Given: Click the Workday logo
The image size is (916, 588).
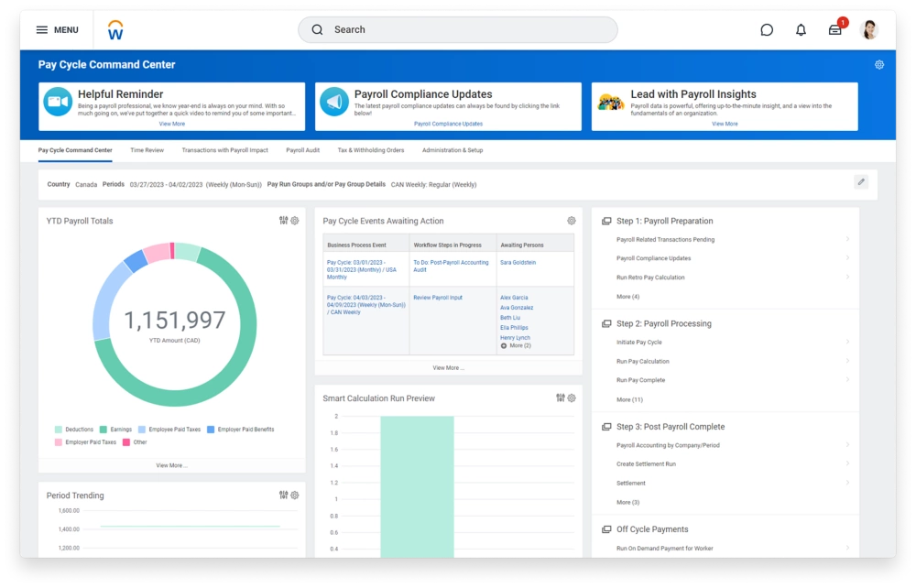Looking at the screenshot, I should [115, 30].
